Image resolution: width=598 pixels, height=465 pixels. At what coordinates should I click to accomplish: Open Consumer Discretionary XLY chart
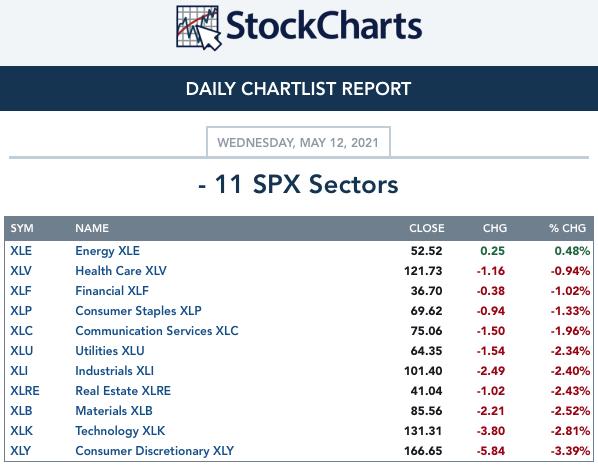click(x=154, y=451)
